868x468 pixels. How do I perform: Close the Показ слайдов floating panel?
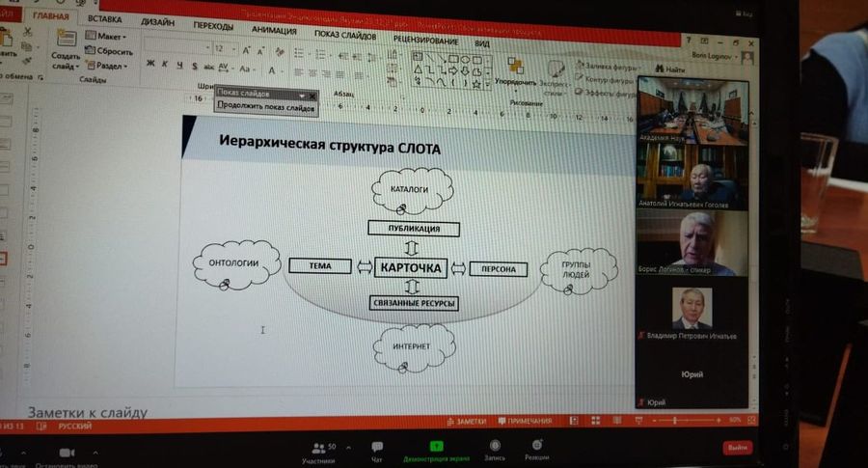312,96
